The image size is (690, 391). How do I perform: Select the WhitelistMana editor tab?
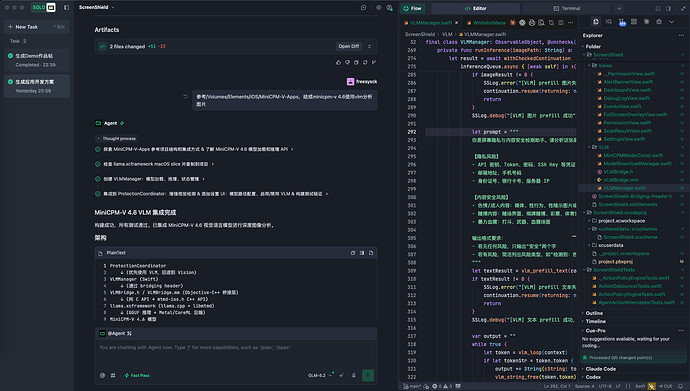coord(486,23)
